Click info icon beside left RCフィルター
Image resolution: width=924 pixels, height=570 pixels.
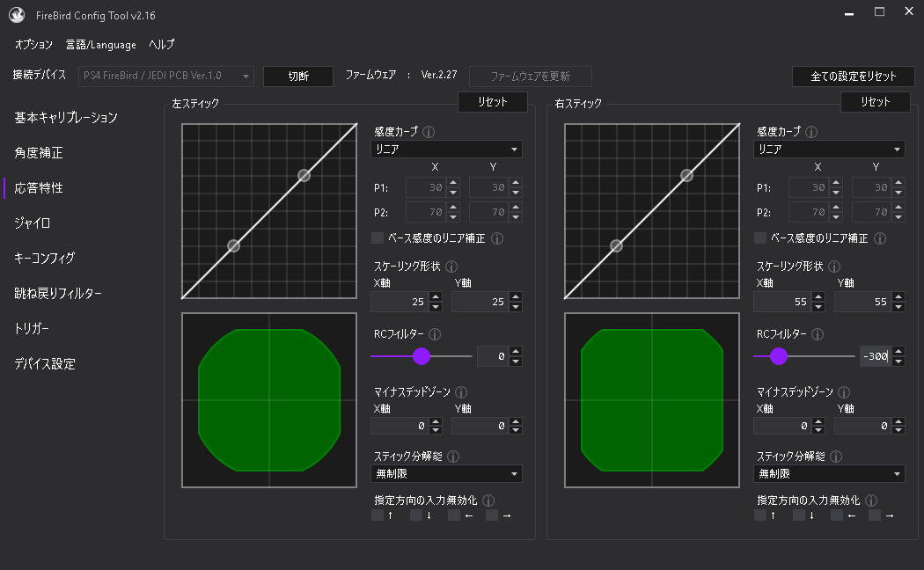tap(435, 334)
